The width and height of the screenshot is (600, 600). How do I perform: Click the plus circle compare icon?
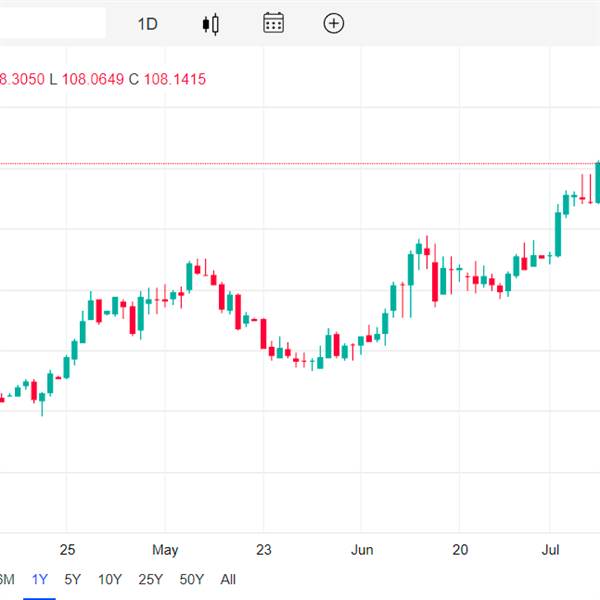(x=334, y=23)
